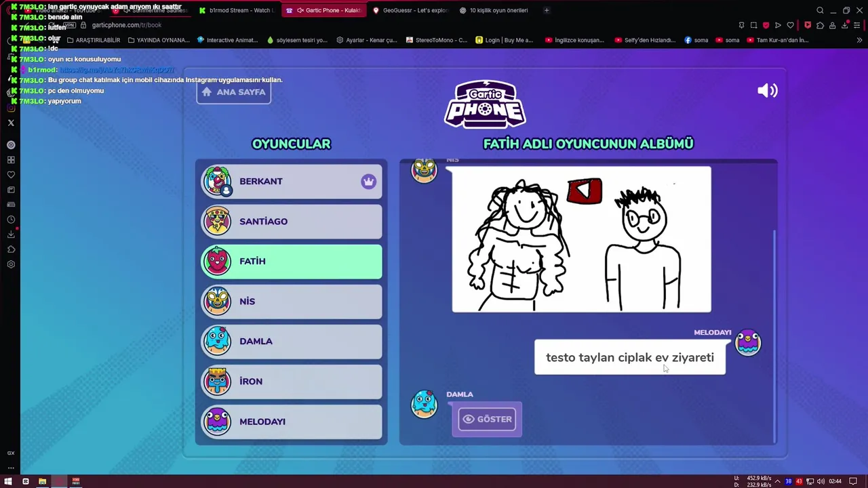Viewport: 868px width, 488px height.
Task: Click the album panel vertical scrollbar
Action: 774,335
